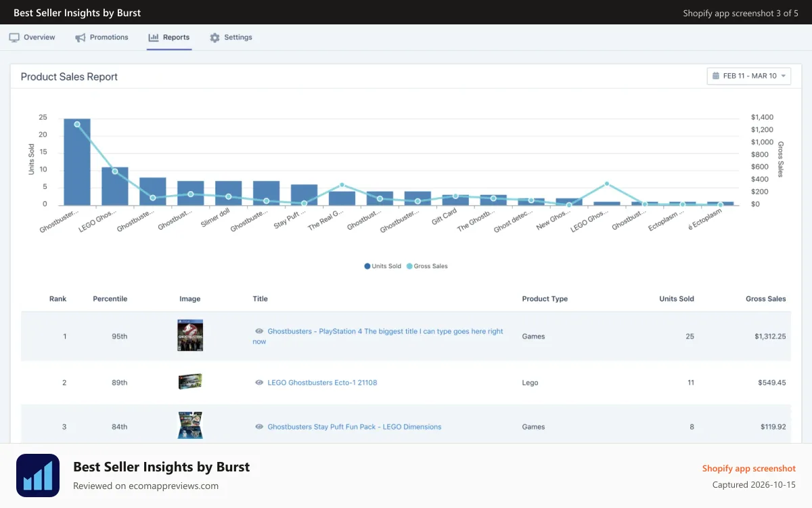
Task: Click the Gift Card bar in the chart
Action: (x=455, y=200)
